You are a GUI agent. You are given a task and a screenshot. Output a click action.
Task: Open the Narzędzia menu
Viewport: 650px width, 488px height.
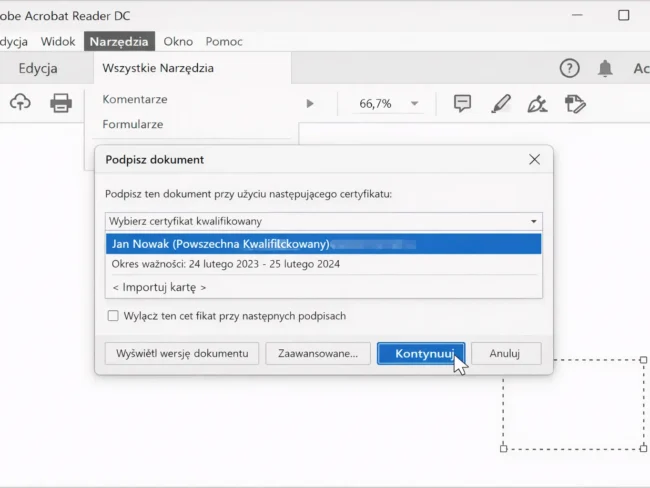pyautogui.click(x=119, y=41)
